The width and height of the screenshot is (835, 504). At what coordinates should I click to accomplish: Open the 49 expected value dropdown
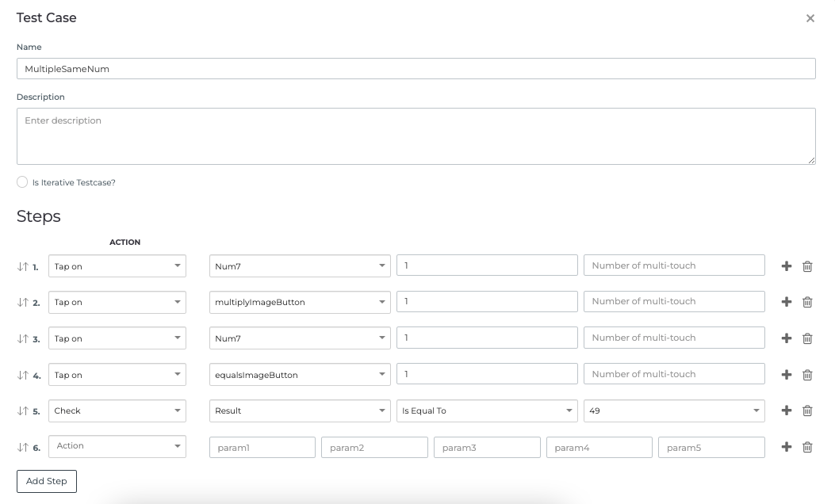tap(674, 410)
